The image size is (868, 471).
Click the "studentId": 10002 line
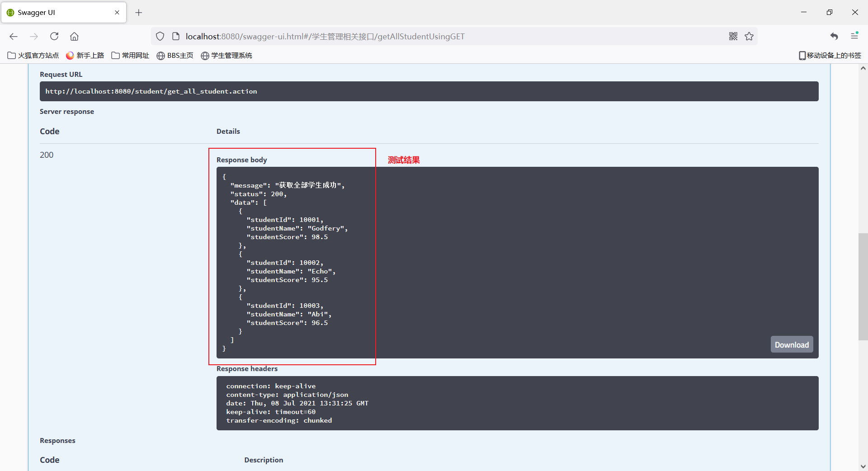(x=285, y=263)
